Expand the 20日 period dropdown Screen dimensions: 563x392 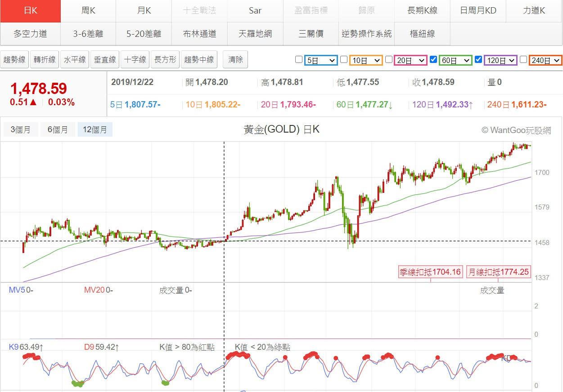(411, 60)
